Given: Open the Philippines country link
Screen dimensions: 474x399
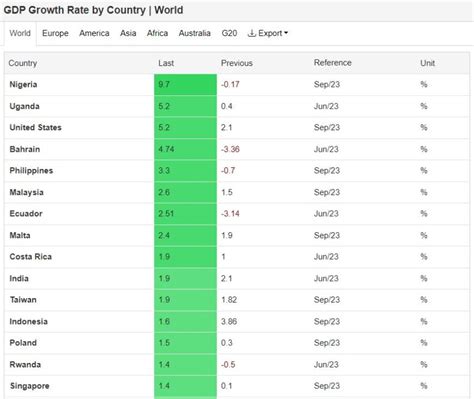Looking at the screenshot, I should pos(31,171).
